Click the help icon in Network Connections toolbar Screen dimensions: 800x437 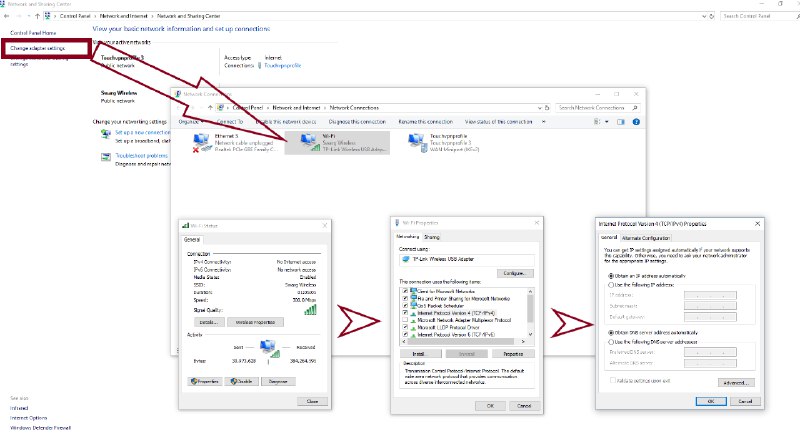pyautogui.click(x=637, y=121)
